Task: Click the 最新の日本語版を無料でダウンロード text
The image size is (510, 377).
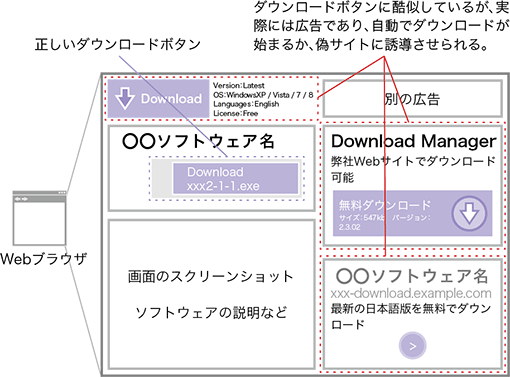Action: (411, 316)
